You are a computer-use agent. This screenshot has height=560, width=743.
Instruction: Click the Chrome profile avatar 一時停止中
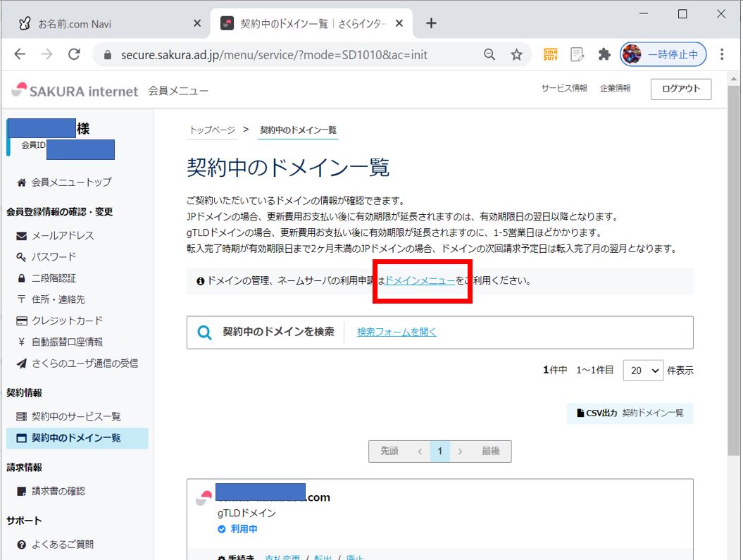(663, 54)
